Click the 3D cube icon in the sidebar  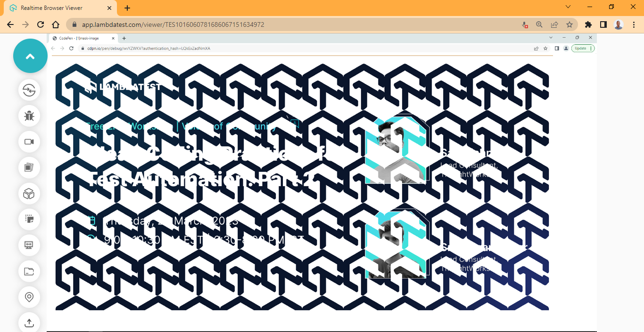29,194
